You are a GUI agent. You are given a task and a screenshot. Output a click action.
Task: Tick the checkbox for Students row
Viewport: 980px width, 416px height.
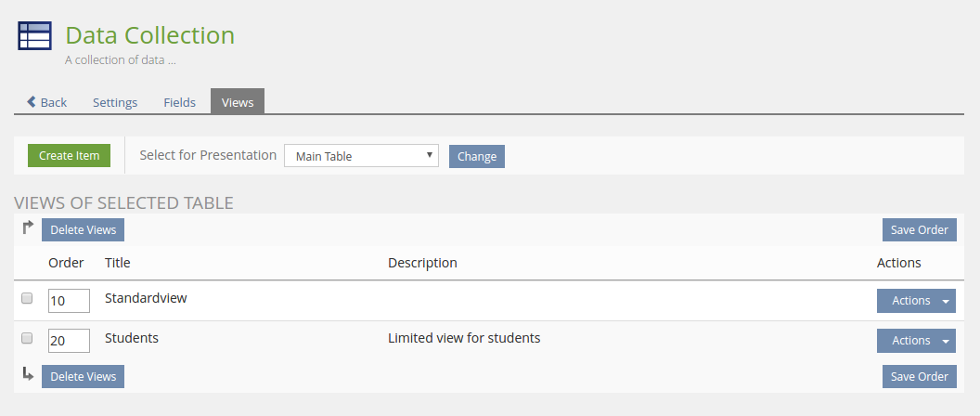(27, 339)
